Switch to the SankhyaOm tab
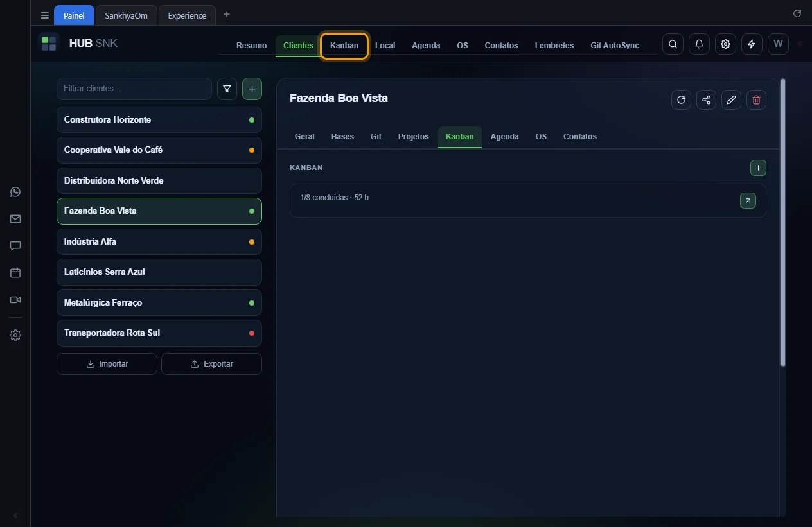The height and width of the screenshot is (527, 812). 126,15
